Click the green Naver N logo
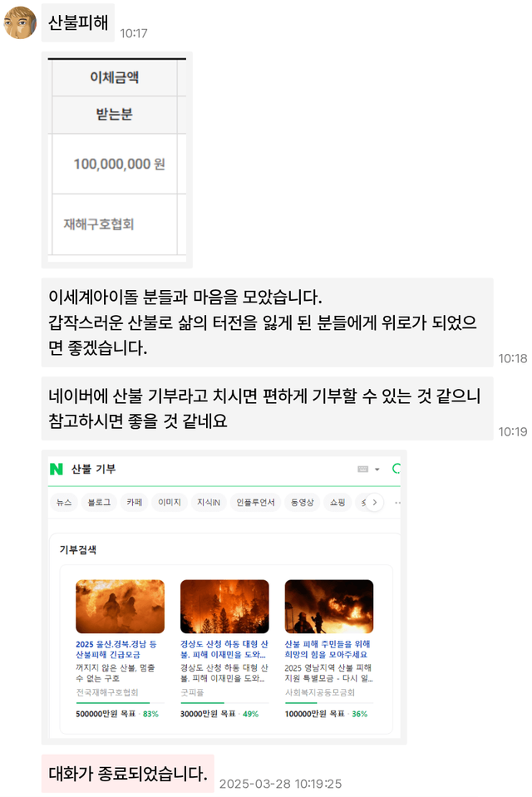The width and height of the screenshot is (532, 797). 56,469
